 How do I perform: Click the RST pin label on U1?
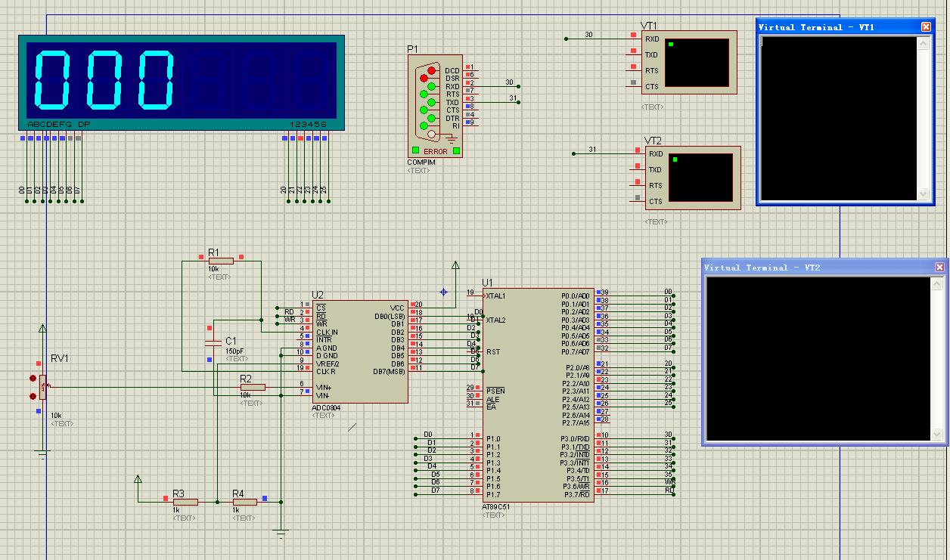[x=493, y=351]
